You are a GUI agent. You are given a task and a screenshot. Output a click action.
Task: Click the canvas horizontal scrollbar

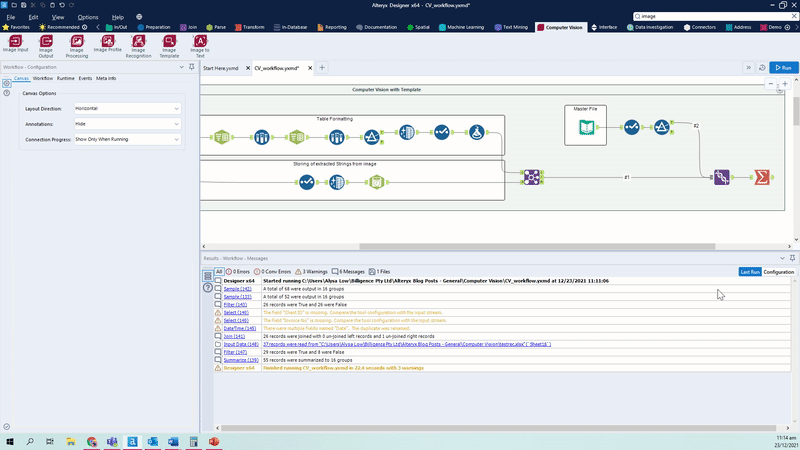coord(537,246)
